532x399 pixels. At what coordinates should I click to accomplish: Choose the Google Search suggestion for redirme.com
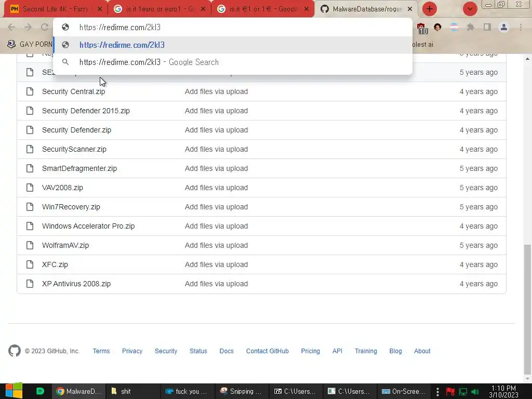(x=233, y=62)
